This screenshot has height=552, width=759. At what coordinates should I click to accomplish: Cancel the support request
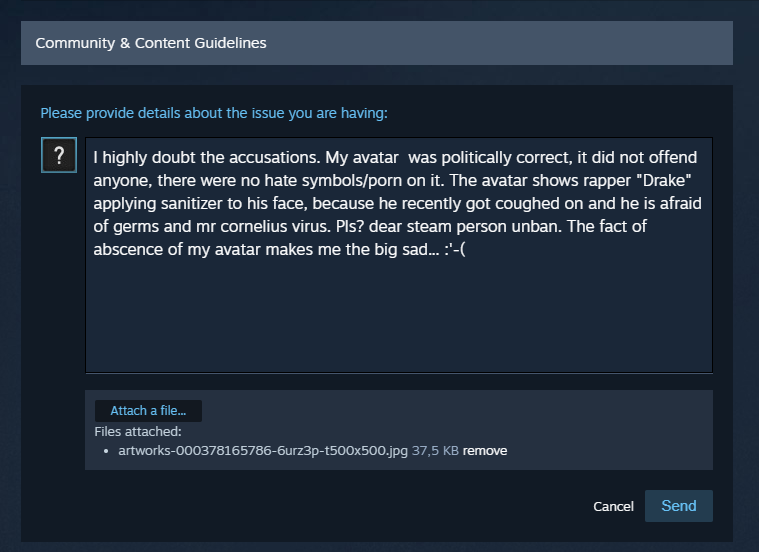pos(613,506)
